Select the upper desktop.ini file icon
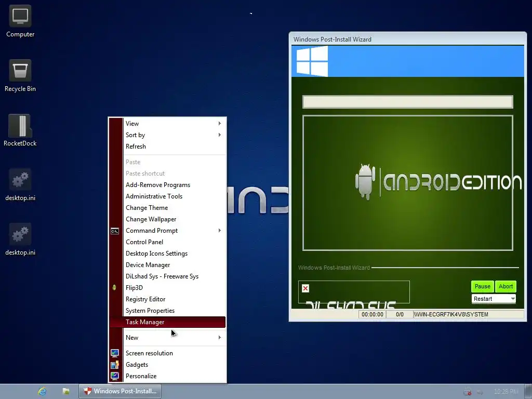This screenshot has width=532, height=399. point(20,185)
